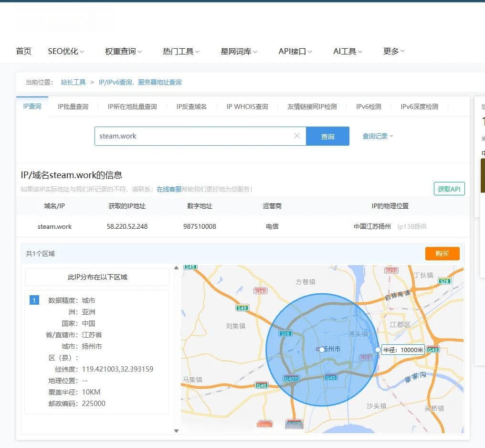Click the 电信 carrier cell
Viewport: 485px width, 448px height.
[272, 226]
